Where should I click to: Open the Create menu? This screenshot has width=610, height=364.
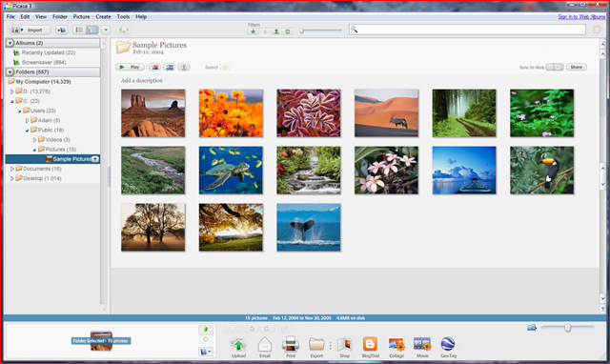[x=103, y=17]
